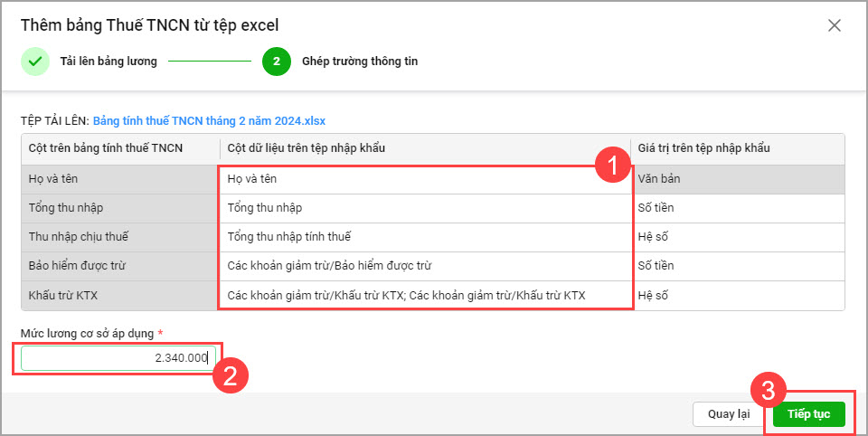
Task: Open Bảo hiểm được trừ mapping dropdown
Action: coord(423,266)
